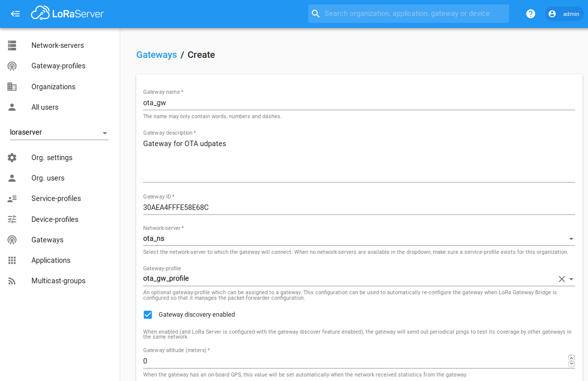Open help using the question mark icon

tap(530, 13)
